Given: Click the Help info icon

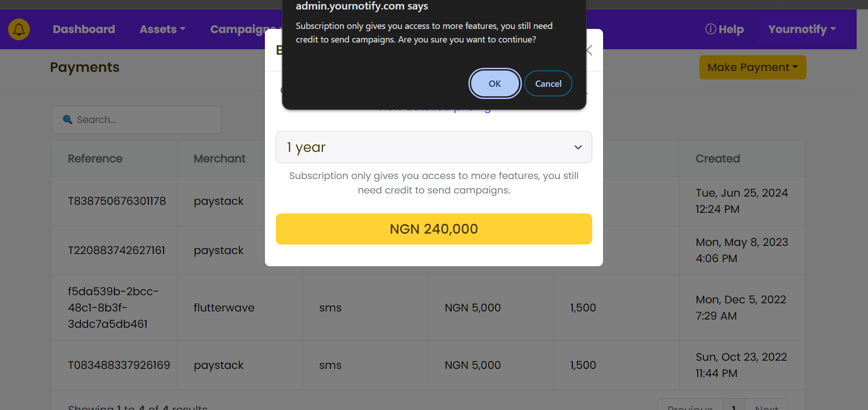Looking at the screenshot, I should [710, 29].
